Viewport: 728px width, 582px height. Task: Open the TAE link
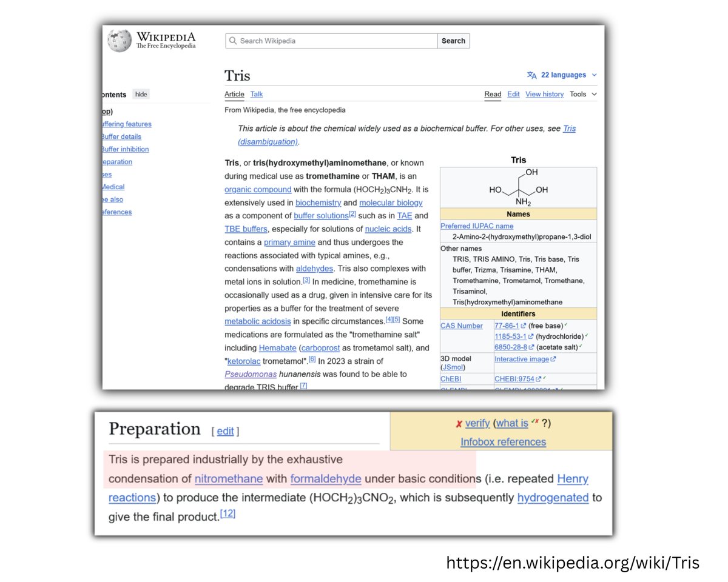[x=404, y=216]
